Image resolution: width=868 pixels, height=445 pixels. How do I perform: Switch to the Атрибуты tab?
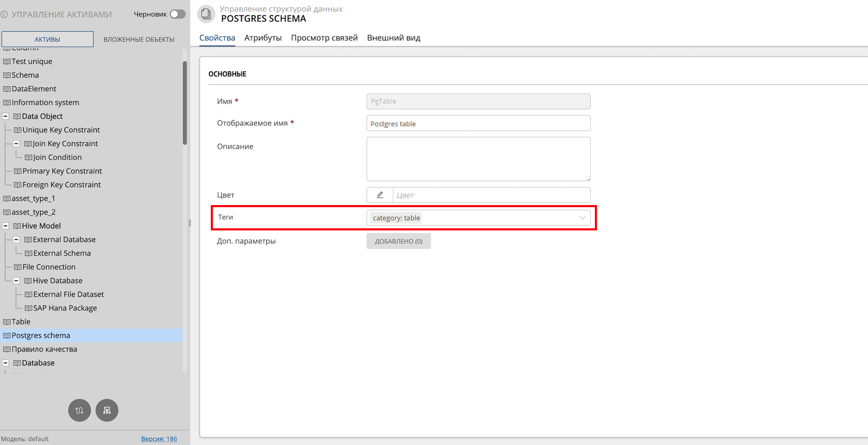263,38
